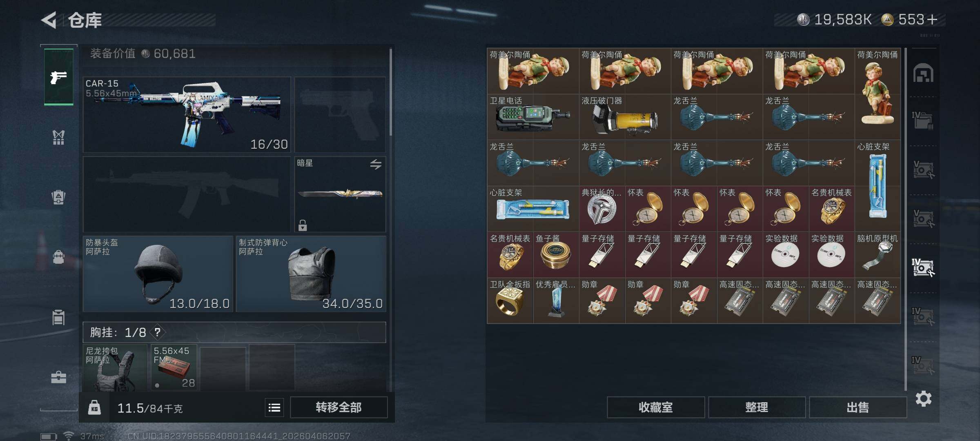The height and width of the screenshot is (441, 980).
Task: Open the warehouse home storage icon
Action: coord(923,73)
